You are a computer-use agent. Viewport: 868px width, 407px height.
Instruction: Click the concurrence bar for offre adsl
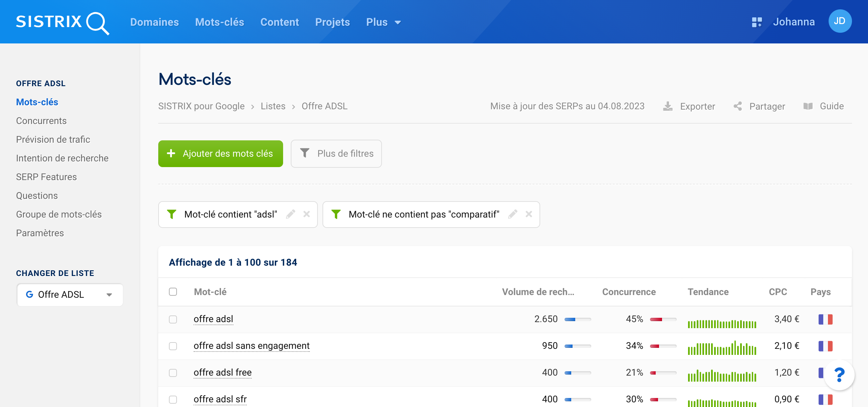(663, 319)
